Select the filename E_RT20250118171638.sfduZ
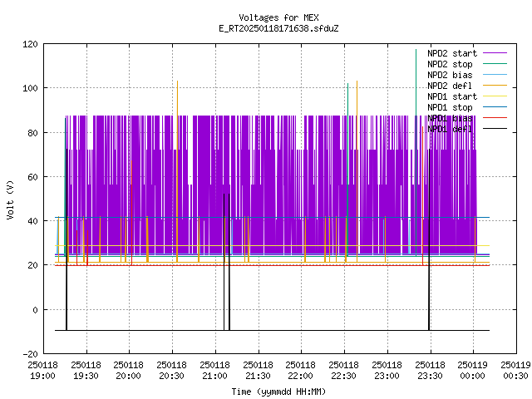This screenshot has width=532, height=399. click(278, 28)
